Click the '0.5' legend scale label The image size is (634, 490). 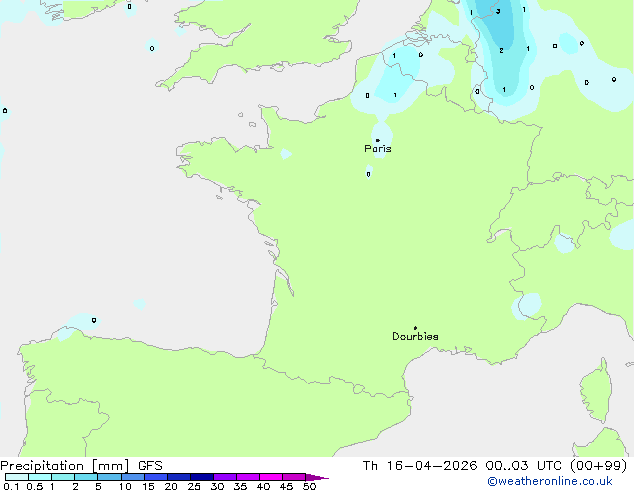coord(35,486)
